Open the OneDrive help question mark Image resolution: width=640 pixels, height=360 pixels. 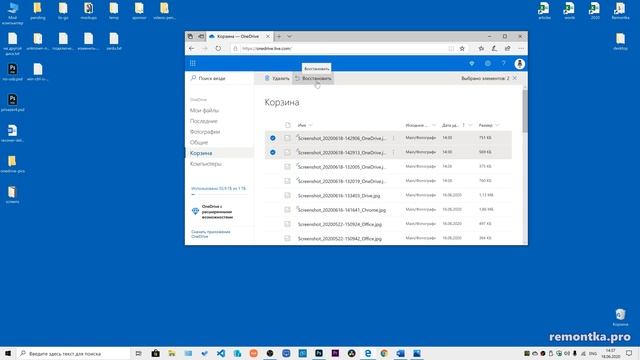coord(504,64)
